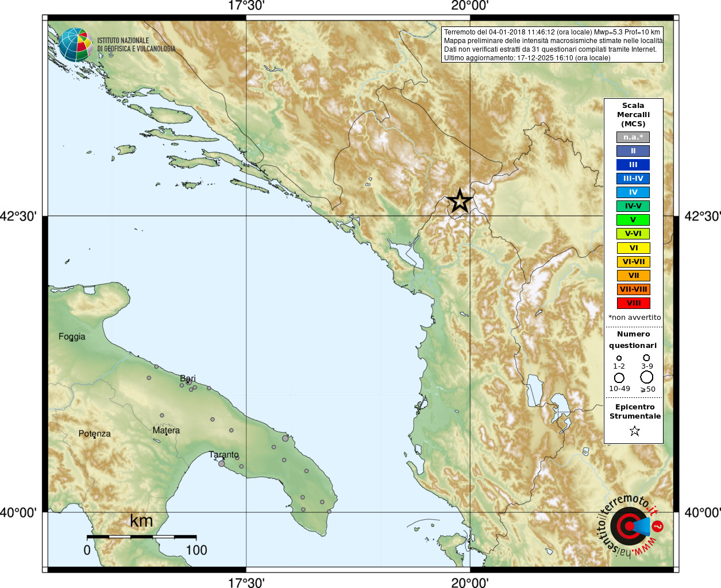This screenshot has width=721, height=588.
Task: Click the Epicentro Strumentale legend heading
Action: point(635,411)
